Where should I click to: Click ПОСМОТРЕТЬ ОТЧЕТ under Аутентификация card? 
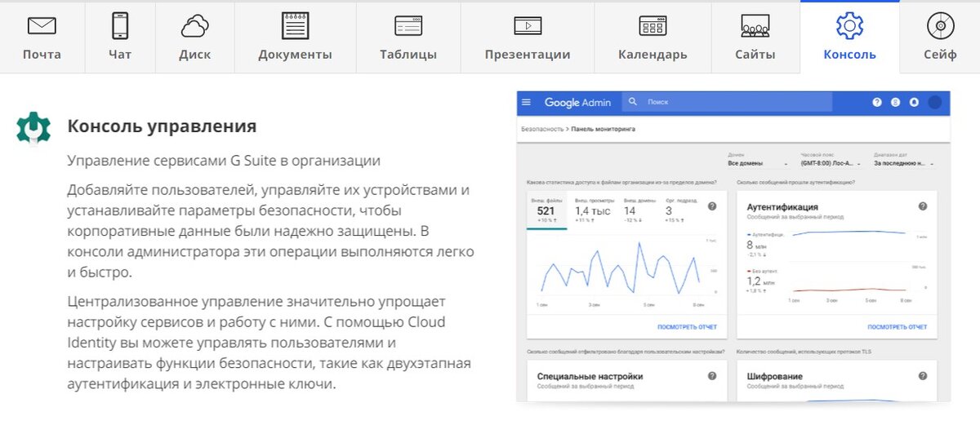(x=897, y=327)
